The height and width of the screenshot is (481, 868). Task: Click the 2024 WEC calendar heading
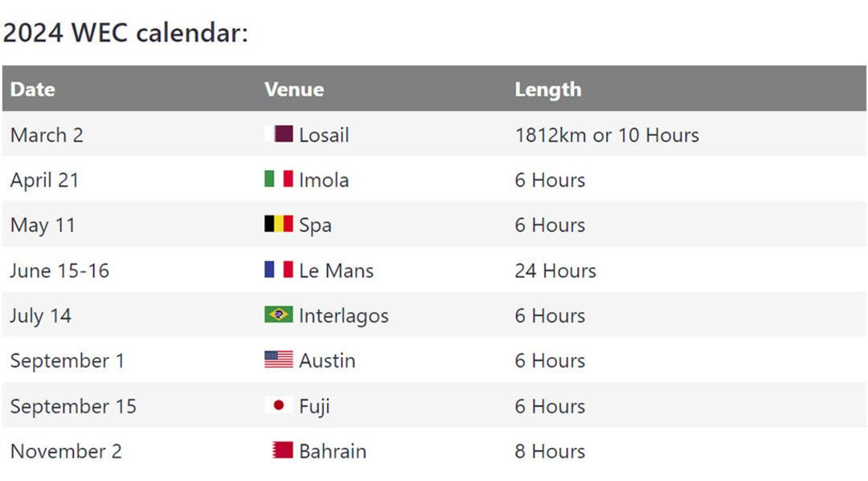(x=125, y=32)
